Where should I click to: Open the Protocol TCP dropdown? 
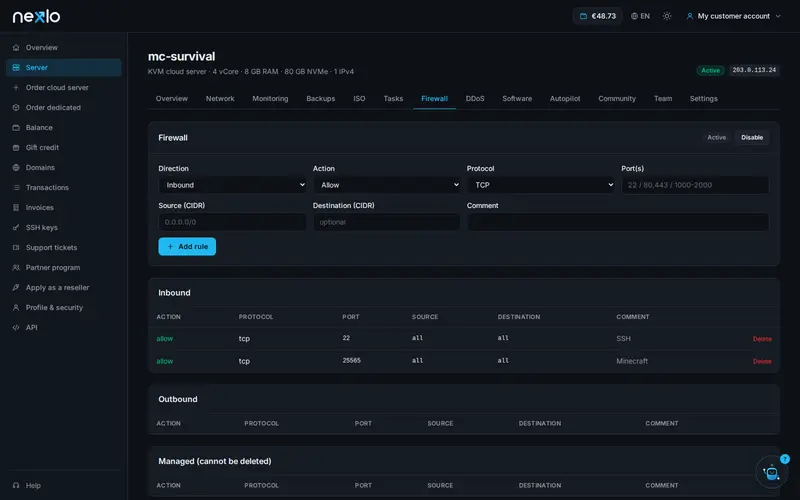pyautogui.click(x=541, y=185)
